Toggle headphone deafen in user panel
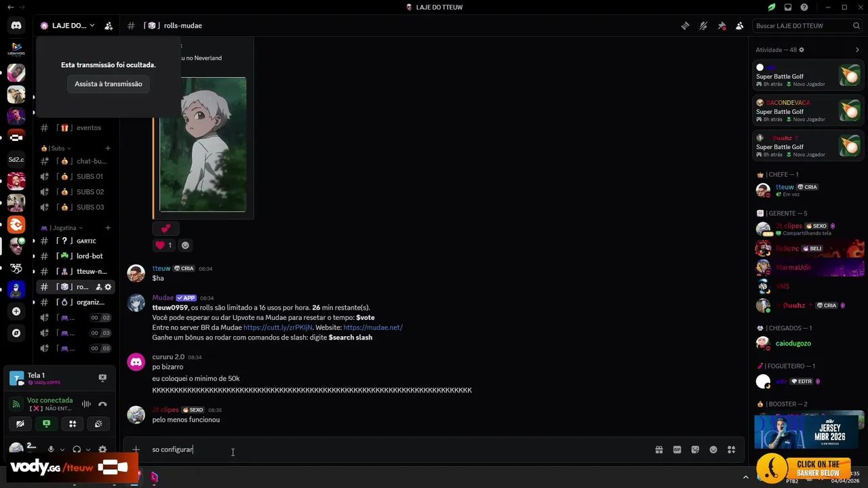 coord(77,449)
